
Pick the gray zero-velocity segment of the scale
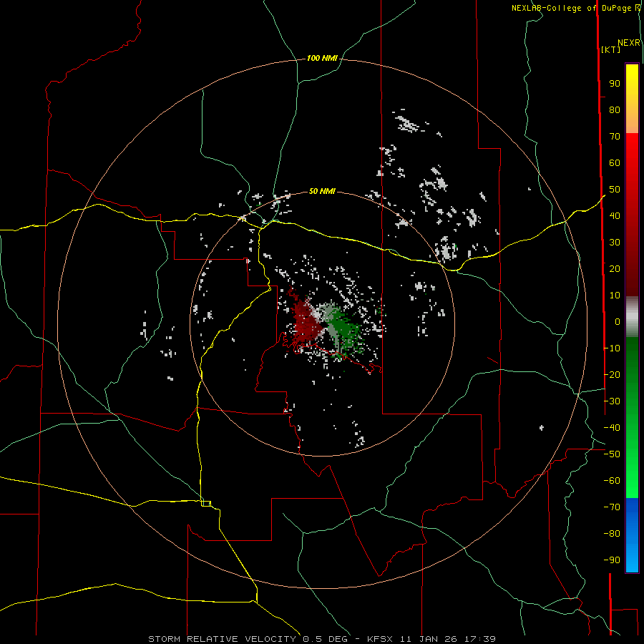(x=632, y=317)
